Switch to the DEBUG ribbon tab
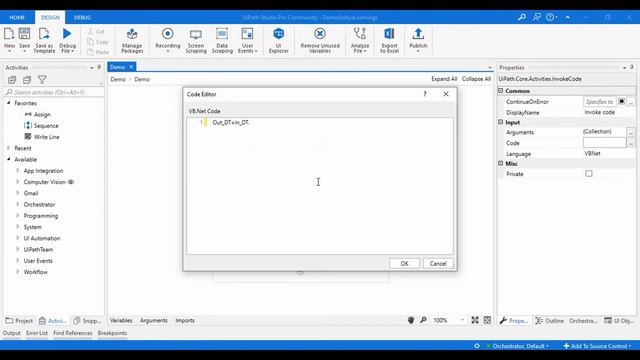This screenshot has height=360, width=640. (82, 18)
